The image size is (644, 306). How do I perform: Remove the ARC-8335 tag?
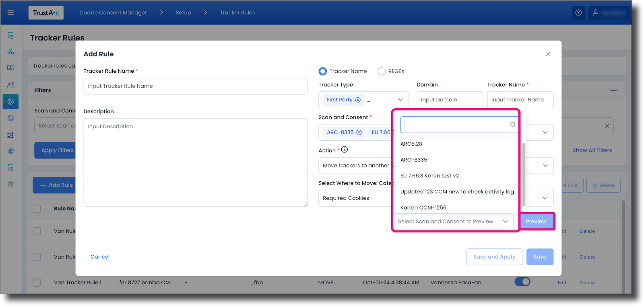(x=359, y=132)
